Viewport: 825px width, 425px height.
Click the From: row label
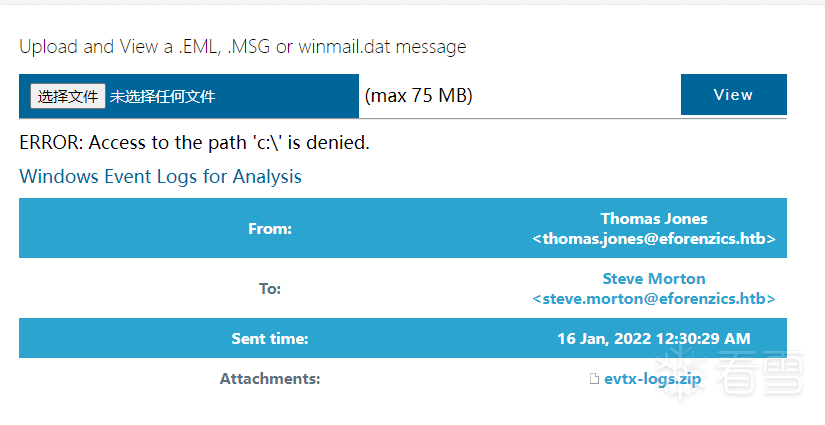(269, 229)
